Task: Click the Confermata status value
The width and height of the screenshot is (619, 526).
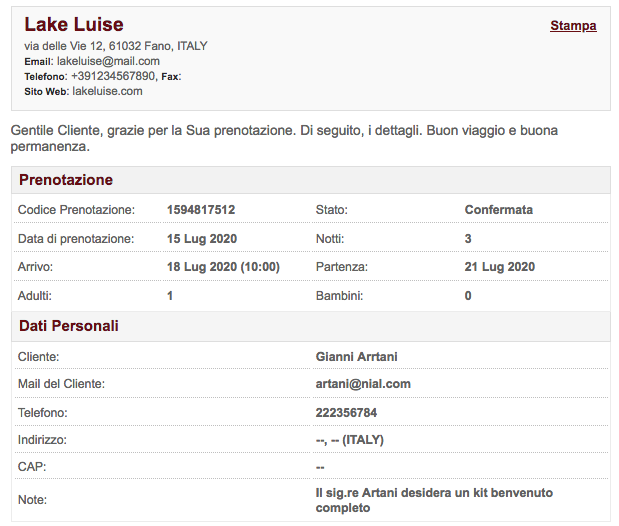Action: click(x=499, y=210)
